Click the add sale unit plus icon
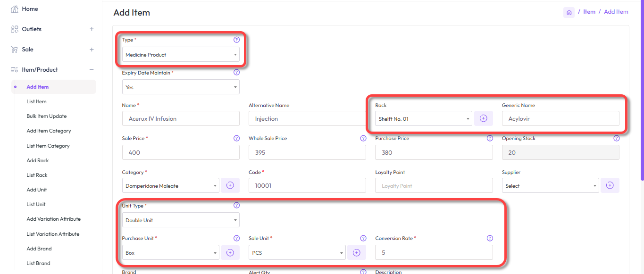 [357, 253]
